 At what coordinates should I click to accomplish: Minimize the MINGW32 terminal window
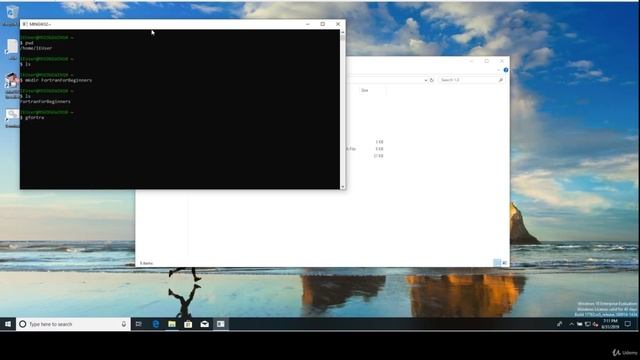coord(308,24)
